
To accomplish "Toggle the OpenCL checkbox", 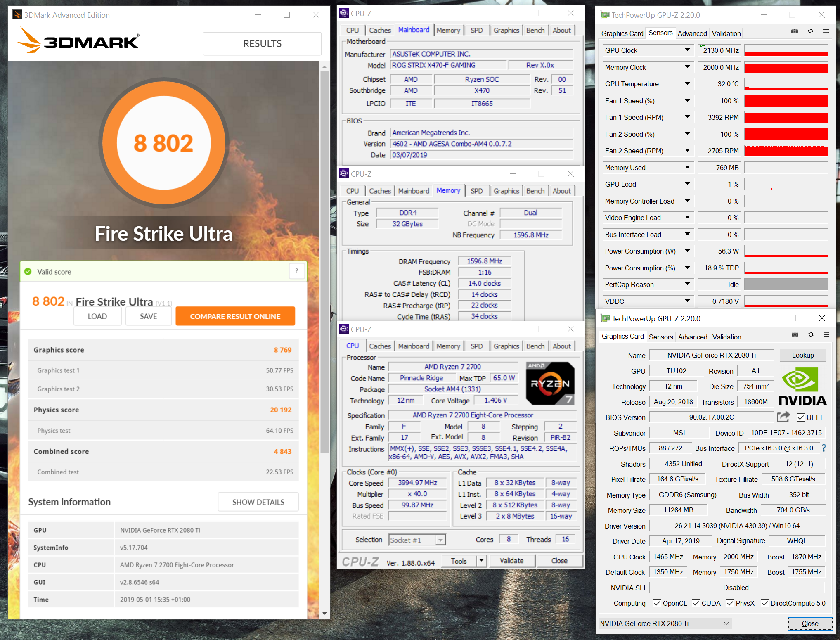I will coord(657,603).
